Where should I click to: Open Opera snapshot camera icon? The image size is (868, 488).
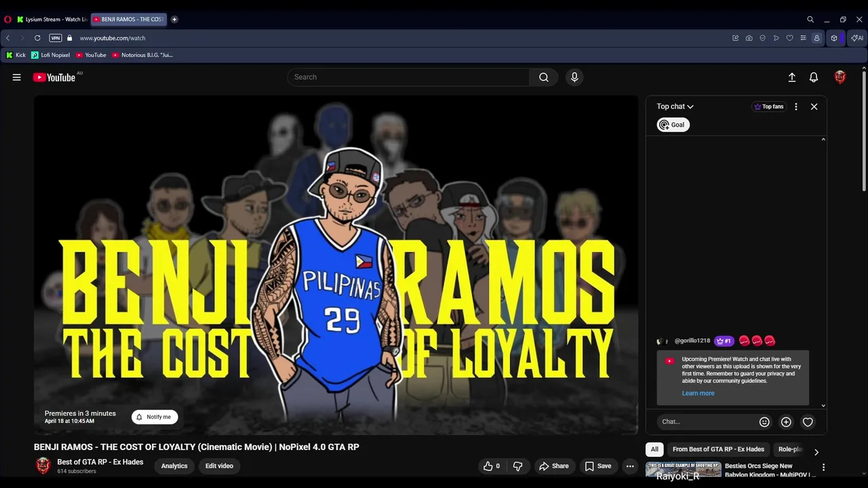(x=749, y=38)
